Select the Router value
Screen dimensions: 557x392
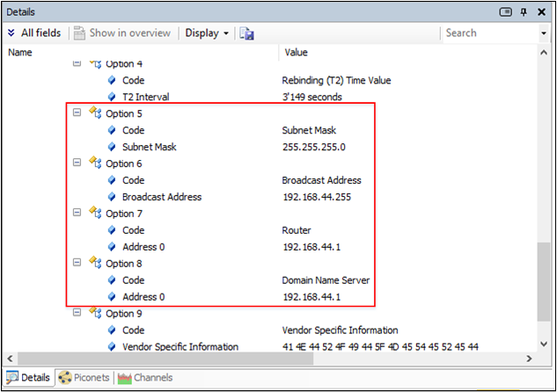pos(297,230)
